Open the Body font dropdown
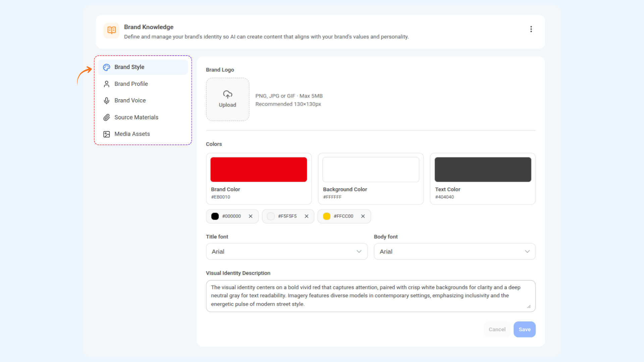Screen dimensions: 644x362 click(x=455, y=251)
